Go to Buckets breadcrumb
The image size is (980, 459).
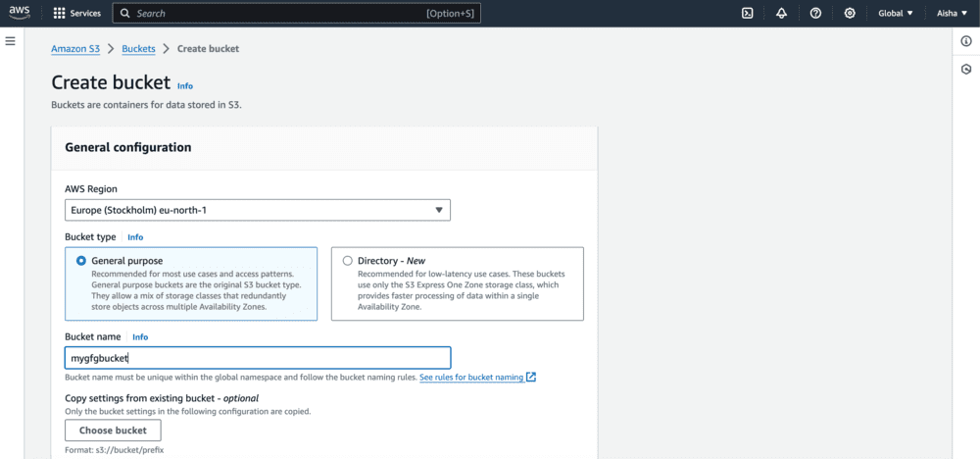(139, 49)
